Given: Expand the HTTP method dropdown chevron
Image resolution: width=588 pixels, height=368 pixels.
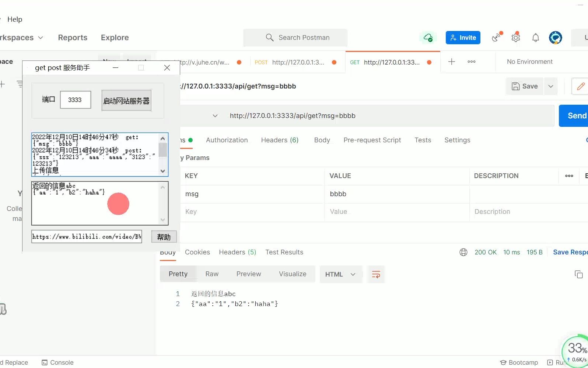Looking at the screenshot, I should pos(215,116).
